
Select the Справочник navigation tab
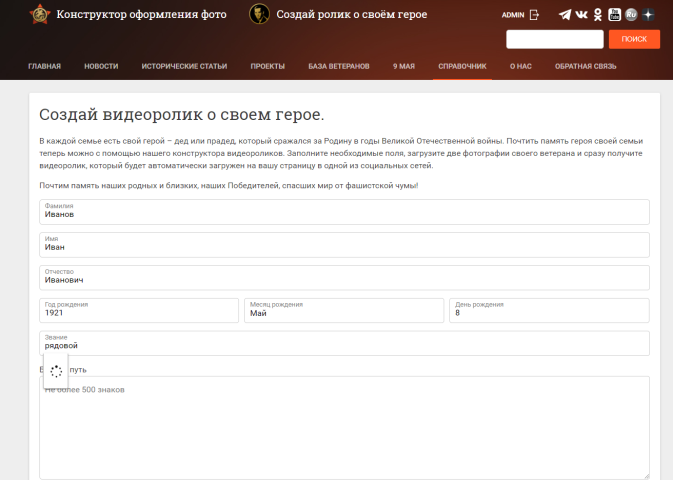pos(461,66)
